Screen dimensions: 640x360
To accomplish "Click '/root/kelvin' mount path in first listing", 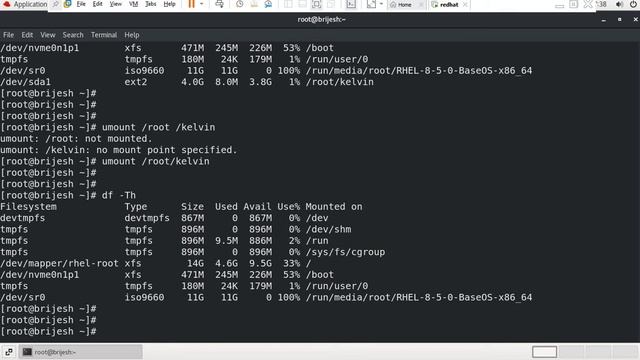I will [x=340, y=82].
